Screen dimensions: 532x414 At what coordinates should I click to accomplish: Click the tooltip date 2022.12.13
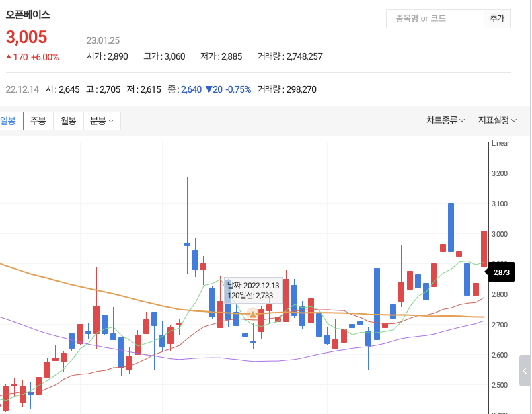coord(261,286)
